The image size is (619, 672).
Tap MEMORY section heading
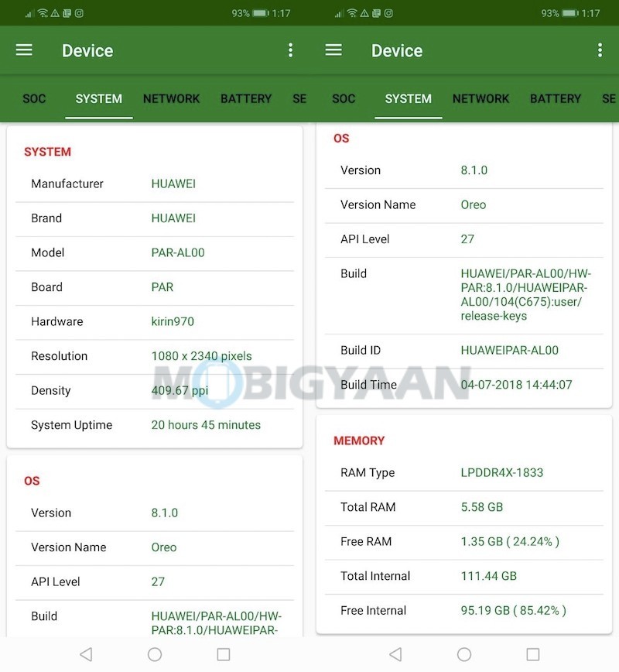click(x=359, y=441)
